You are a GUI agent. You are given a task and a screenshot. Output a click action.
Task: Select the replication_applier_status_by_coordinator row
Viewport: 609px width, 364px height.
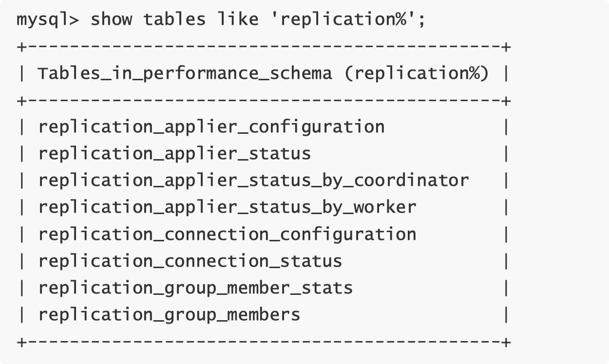(x=253, y=181)
